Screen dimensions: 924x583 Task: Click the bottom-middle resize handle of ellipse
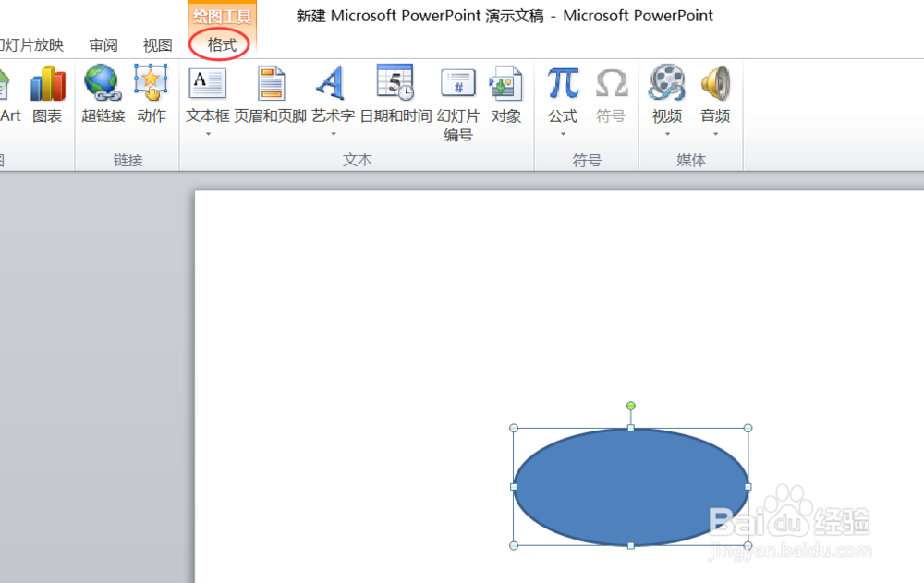point(630,546)
